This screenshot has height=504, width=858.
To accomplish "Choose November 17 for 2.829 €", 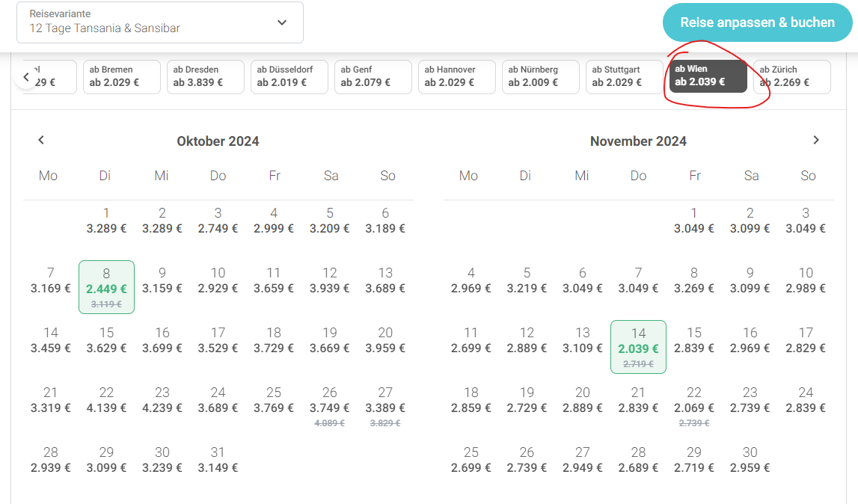I will click(806, 340).
